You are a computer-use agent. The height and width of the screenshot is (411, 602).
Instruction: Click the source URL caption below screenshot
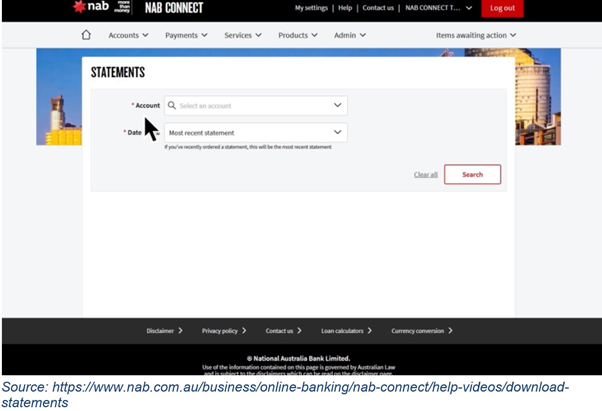pos(285,394)
